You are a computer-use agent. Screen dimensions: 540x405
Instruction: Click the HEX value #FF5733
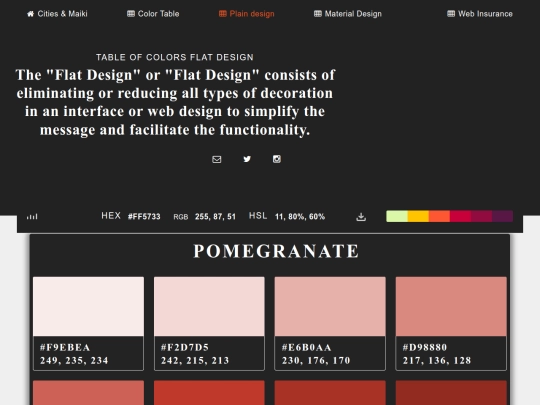click(x=144, y=217)
